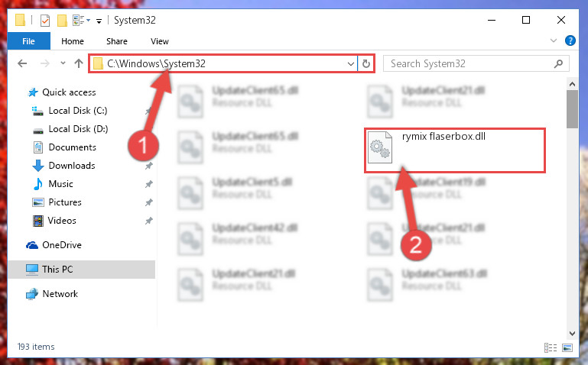
Task: Navigate up one folder level arrow
Action: click(x=79, y=63)
